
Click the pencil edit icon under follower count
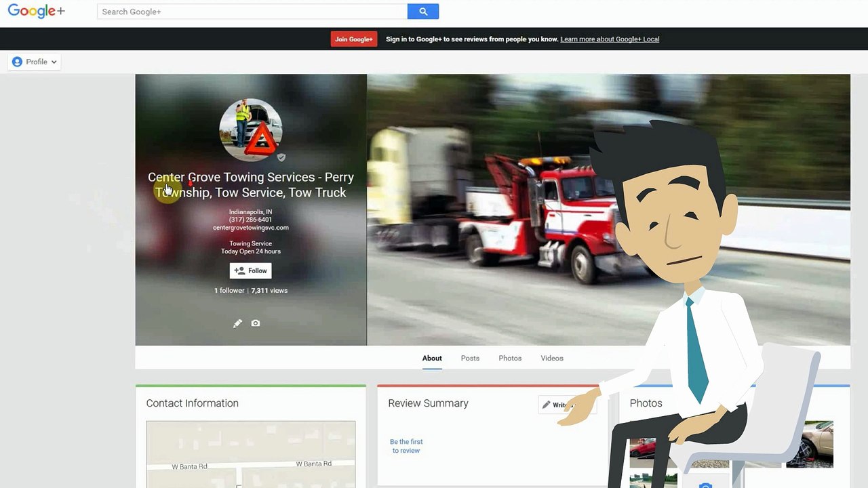click(237, 323)
